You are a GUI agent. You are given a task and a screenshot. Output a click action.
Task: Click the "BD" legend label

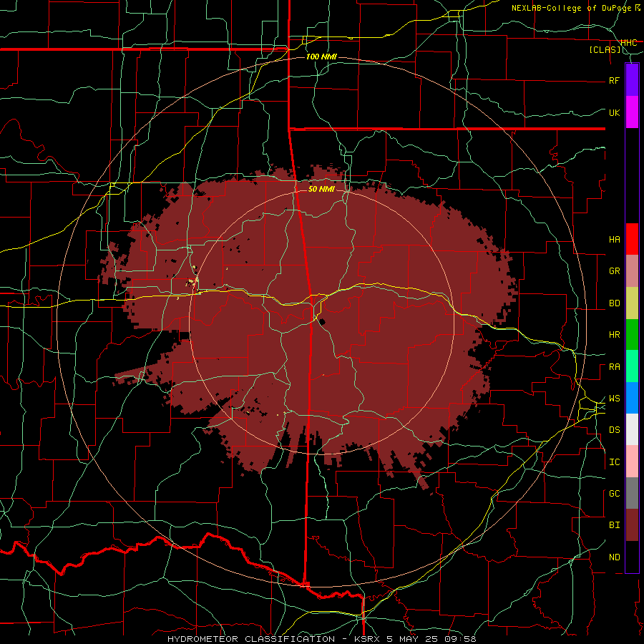[614, 303]
